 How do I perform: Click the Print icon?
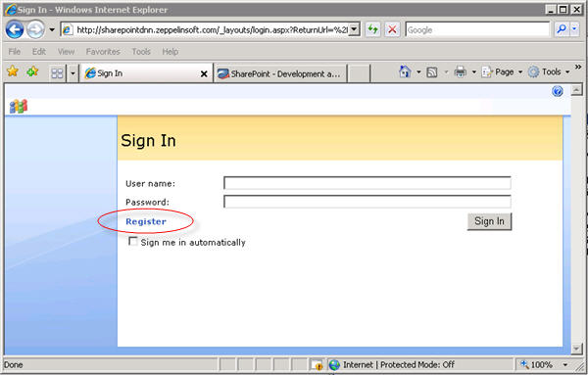[x=461, y=71]
